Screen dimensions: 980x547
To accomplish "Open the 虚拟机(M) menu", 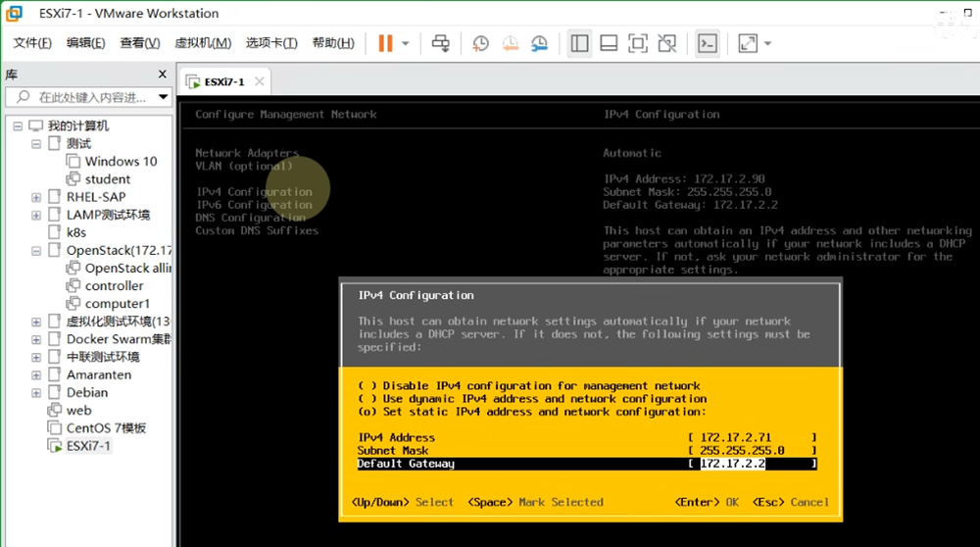I will click(x=203, y=42).
